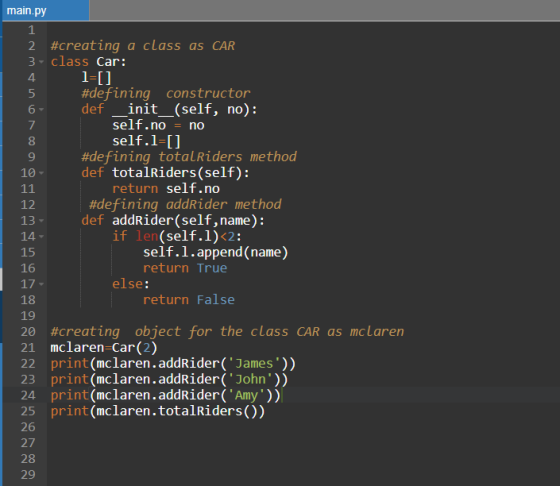560x486 pixels.
Task: Click the print addRider('James') line
Action: click(x=173, y=363)
